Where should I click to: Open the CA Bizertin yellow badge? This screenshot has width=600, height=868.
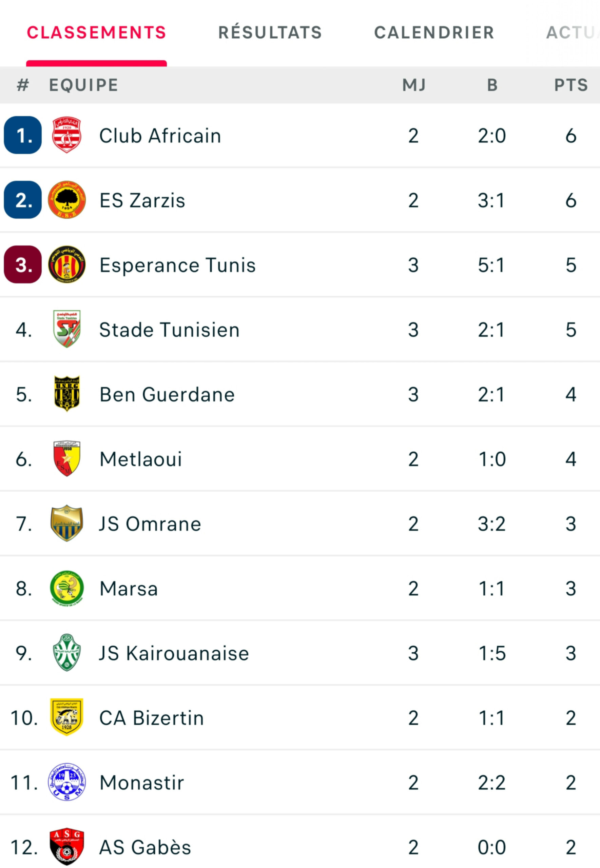tap(66, 717)
